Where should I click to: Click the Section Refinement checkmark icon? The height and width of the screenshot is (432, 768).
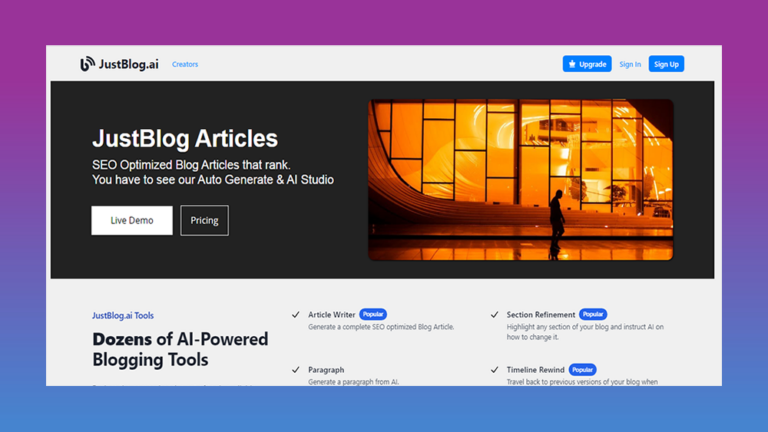click(x=494, y=314)
